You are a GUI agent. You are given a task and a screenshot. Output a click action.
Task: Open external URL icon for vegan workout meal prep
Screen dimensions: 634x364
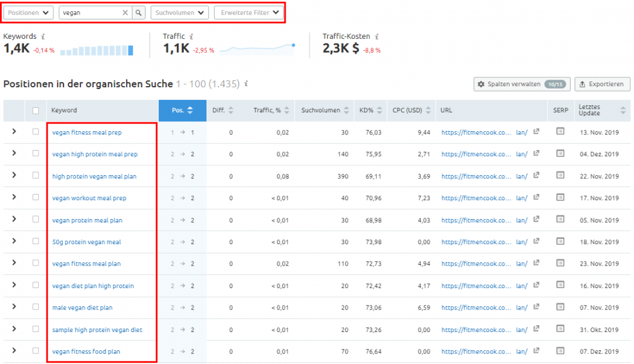(x=536, y=197)
